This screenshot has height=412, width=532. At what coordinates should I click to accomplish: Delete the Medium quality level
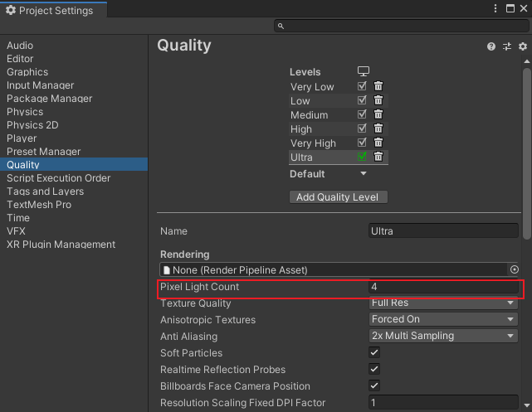(x=378, y=114)
